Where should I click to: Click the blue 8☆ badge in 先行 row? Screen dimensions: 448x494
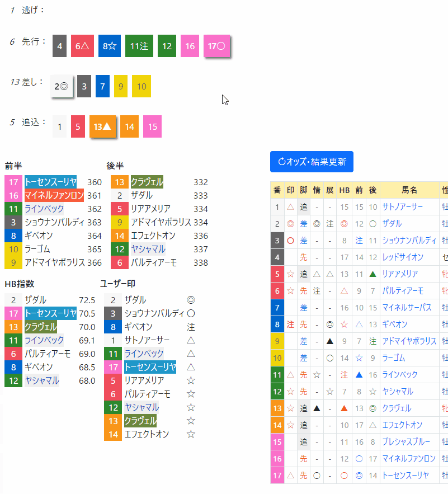[109, 46]
